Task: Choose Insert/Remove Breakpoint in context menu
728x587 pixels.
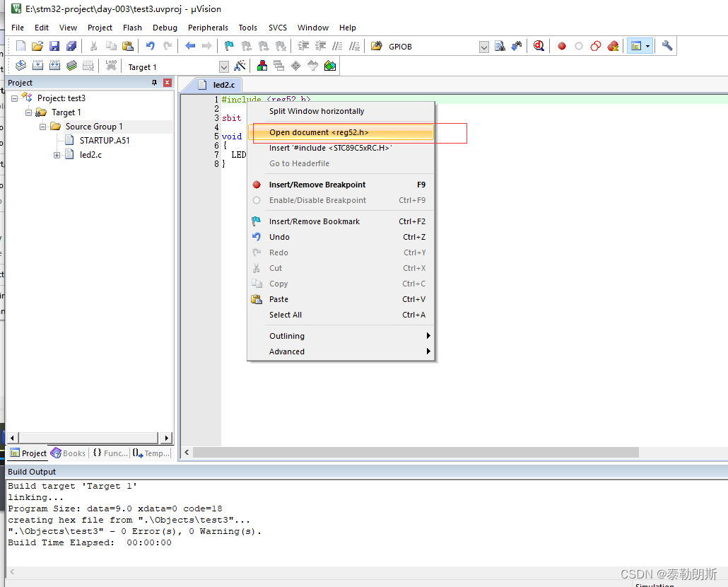Action: [x=341, y=185]
